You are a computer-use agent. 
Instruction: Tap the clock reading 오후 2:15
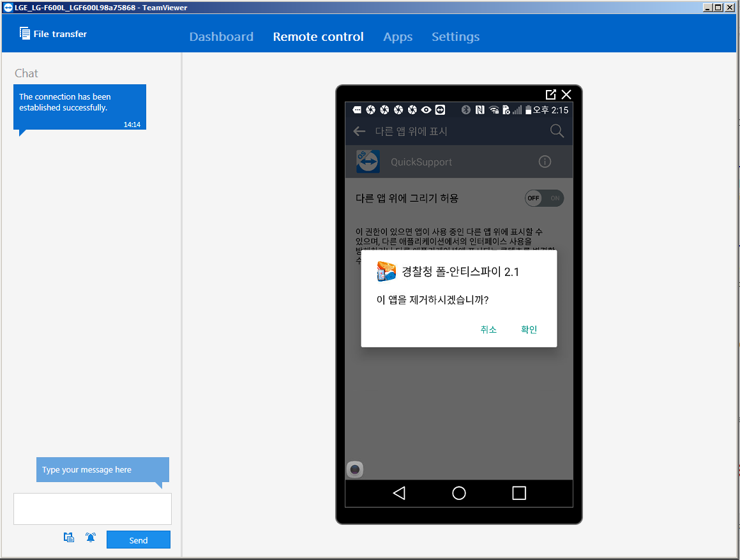point(550,110)
